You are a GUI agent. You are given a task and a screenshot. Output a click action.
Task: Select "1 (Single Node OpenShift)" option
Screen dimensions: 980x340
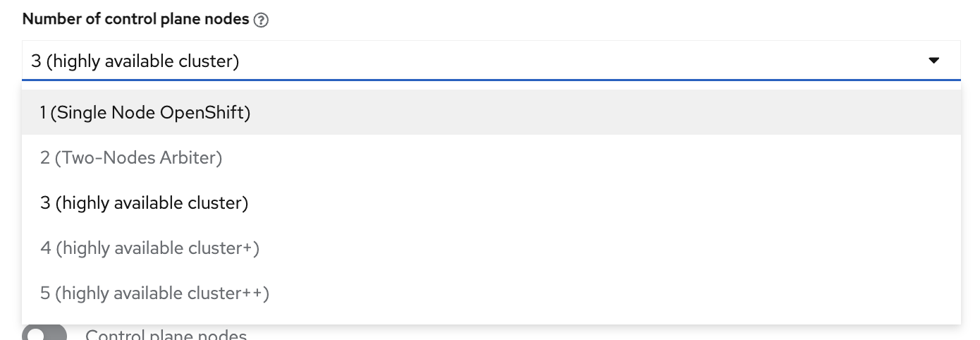click(x=145, y=112)
